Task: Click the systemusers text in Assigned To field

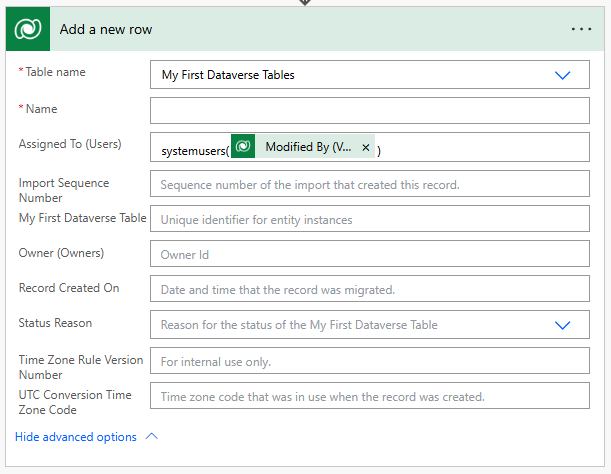Action: [193, 151]
